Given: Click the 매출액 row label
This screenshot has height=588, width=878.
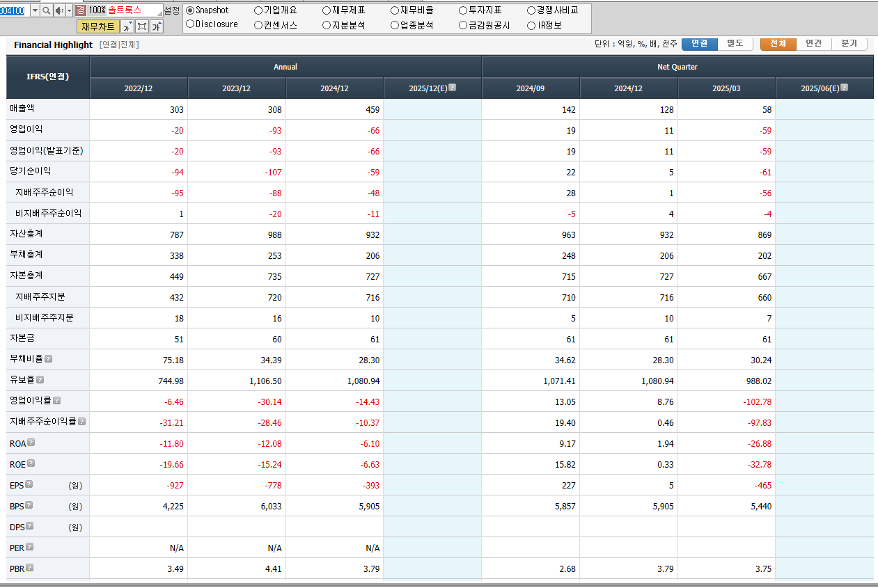Looking at the screenshot, I should pos(22,109).
